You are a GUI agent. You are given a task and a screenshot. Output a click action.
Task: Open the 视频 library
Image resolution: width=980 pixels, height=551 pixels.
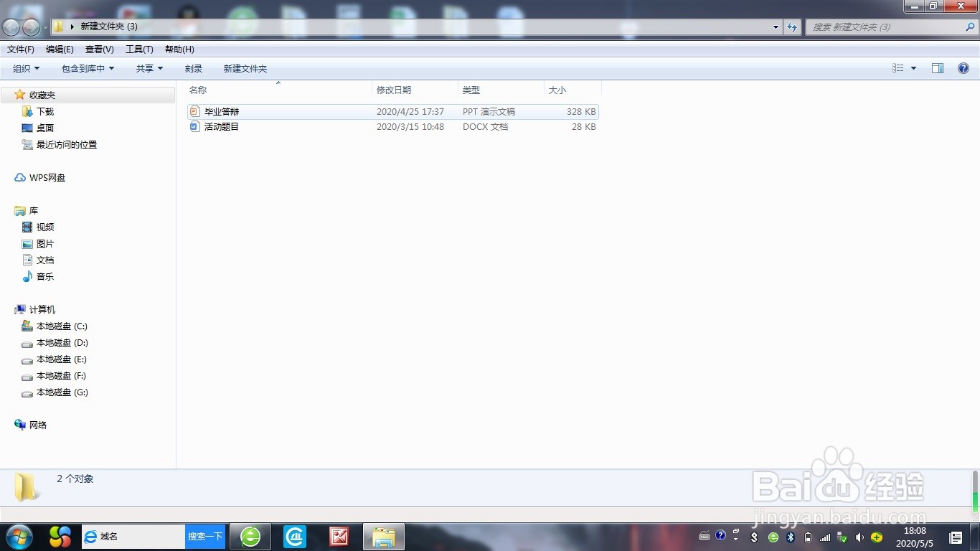(37, 227)
